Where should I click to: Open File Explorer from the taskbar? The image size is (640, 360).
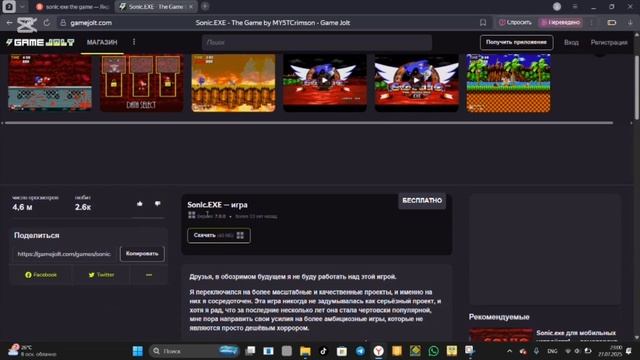coord(305,351)
